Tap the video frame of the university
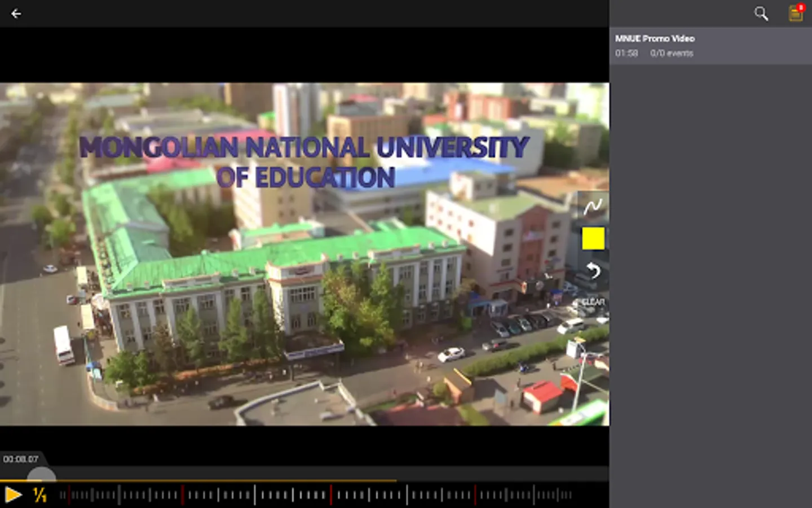812x508 pixels. (x=304, y=254)
